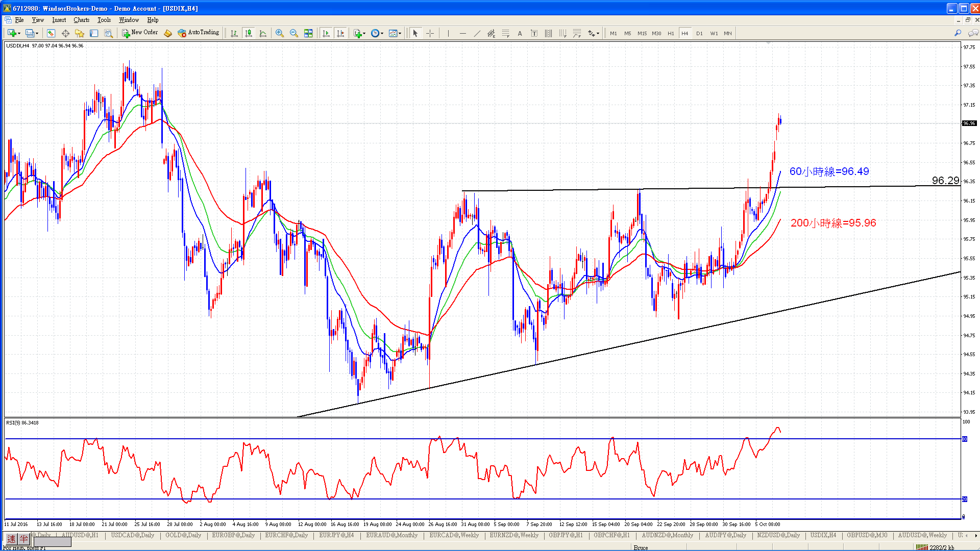Switch to Bar Chart display
The image size is (980, 551).
click(234, 33)
